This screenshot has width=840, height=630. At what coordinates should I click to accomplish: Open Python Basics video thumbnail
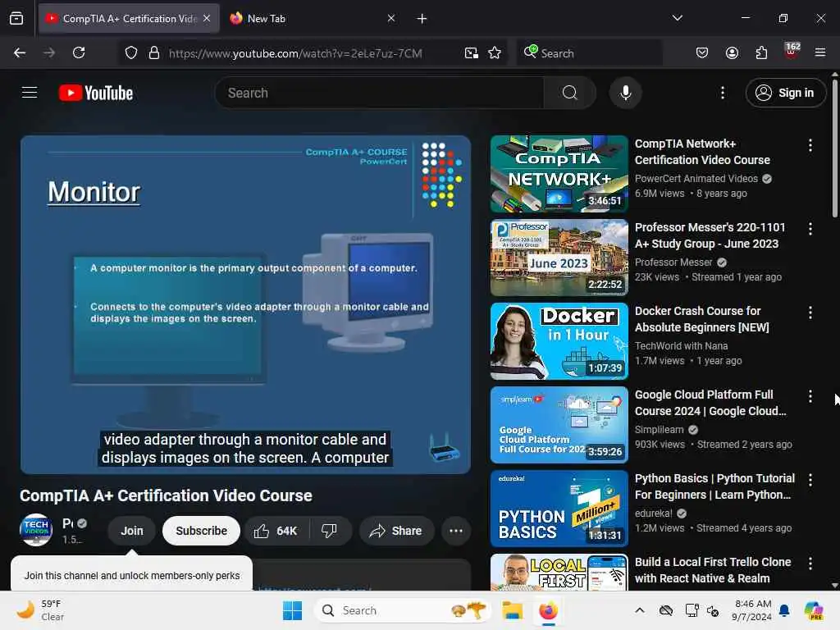[559, 509]
